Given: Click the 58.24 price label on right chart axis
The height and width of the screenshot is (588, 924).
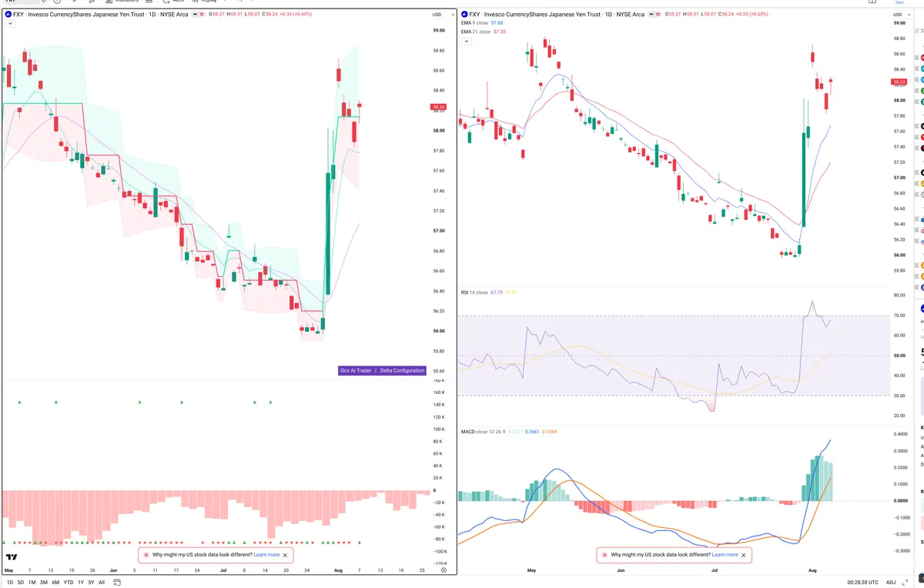Looking at the screenshot, I should pyautogui.click(x=899, y=82).
